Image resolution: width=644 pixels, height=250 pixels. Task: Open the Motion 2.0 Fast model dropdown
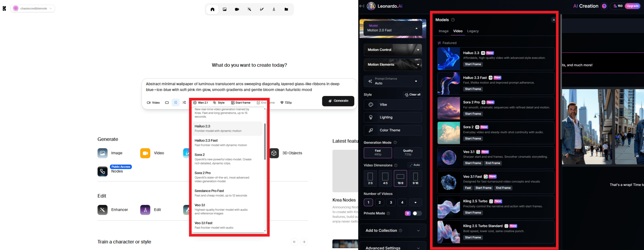point(393,28)
